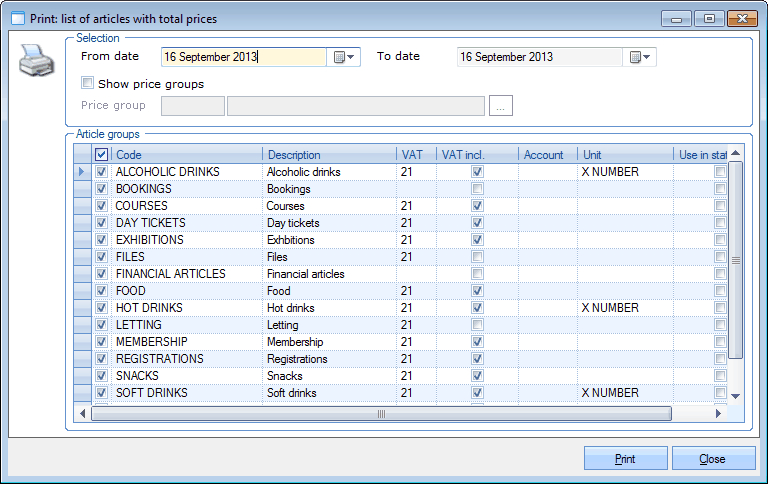Click the Print button
The height and width of the screenshot is (484, 768).
click(625, 459)
